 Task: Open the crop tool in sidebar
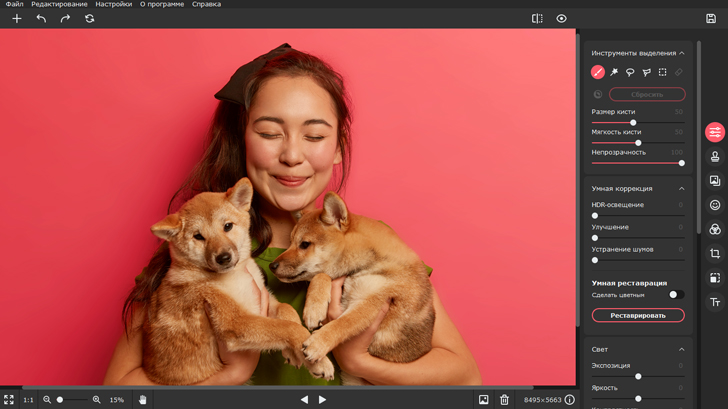715,254
